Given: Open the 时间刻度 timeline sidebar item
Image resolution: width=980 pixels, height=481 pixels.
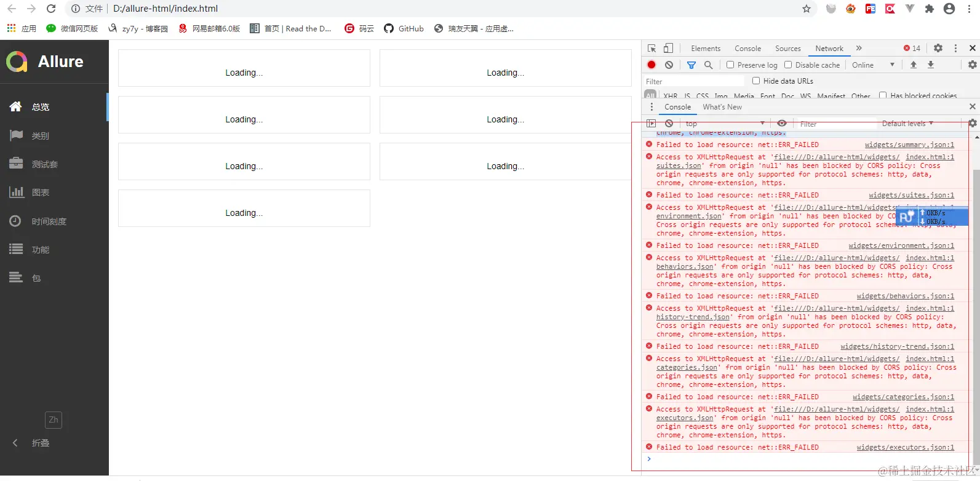Looking at the screenshot, I should [x=54, y=221].
